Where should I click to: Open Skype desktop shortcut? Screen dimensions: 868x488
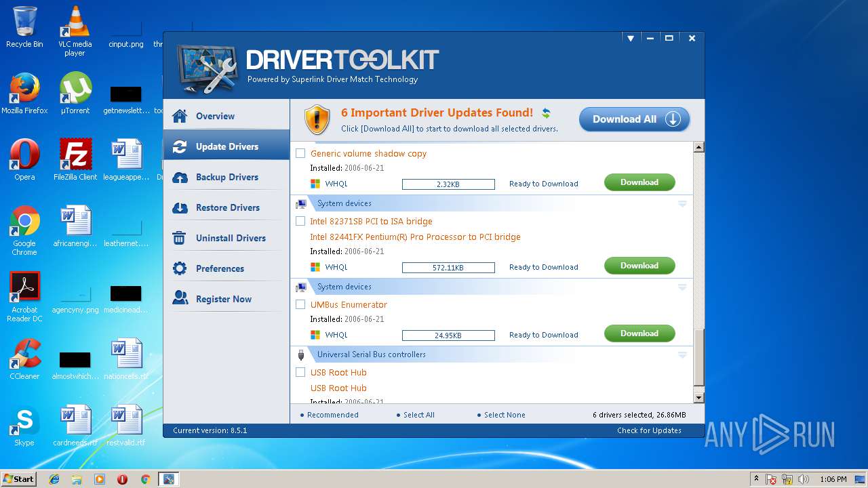[24, 426]
